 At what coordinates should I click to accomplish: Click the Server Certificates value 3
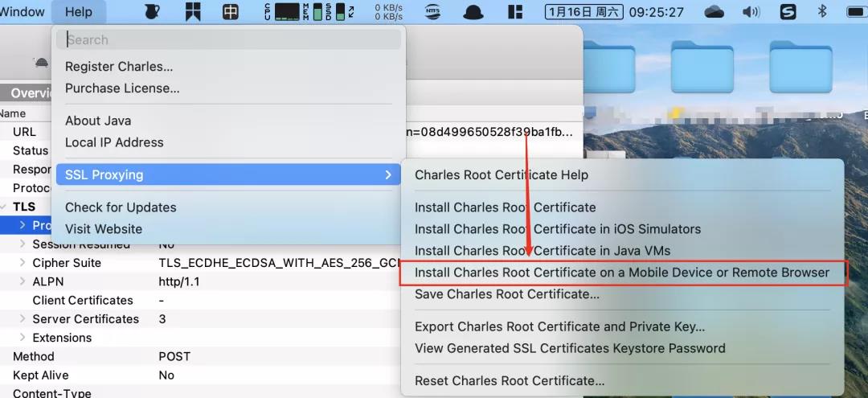click(x=162, y=319)
